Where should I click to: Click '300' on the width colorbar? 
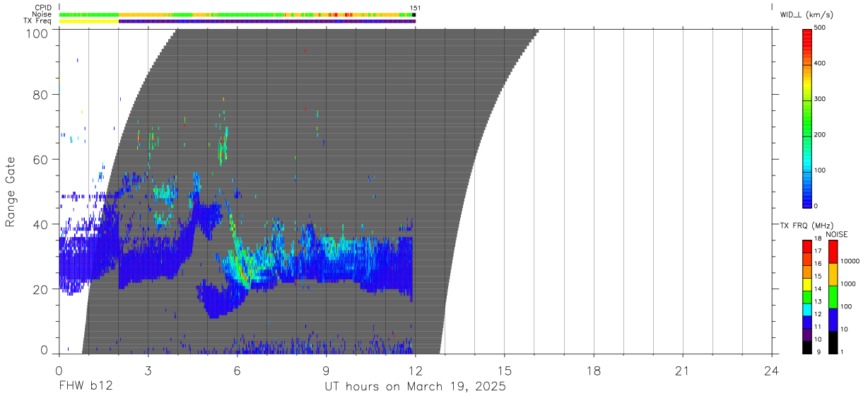(820, 100)
